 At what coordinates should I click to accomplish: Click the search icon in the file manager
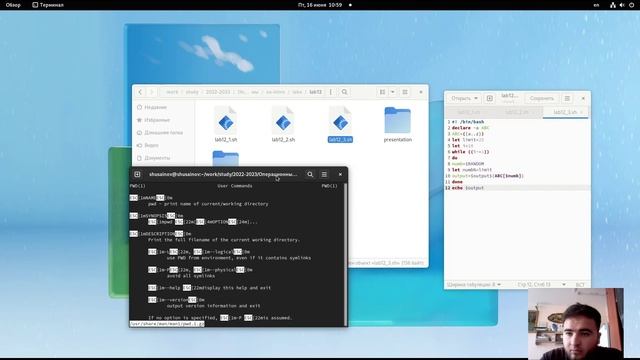pyautogui.click(x=344, y=92)
